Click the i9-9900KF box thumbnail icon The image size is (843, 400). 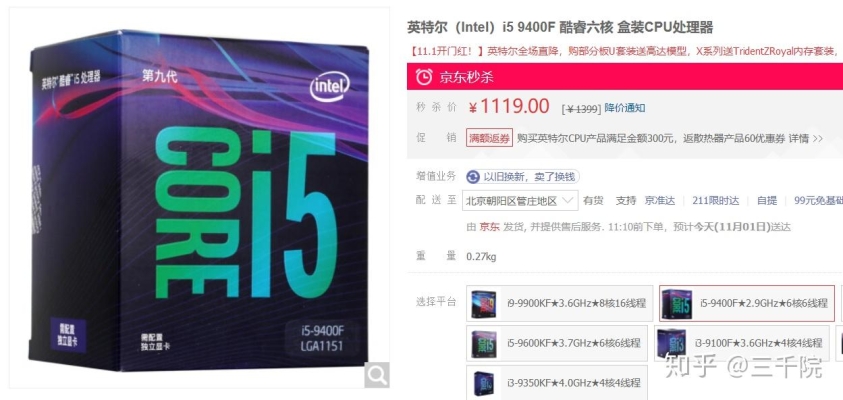[x=483, y=303]
